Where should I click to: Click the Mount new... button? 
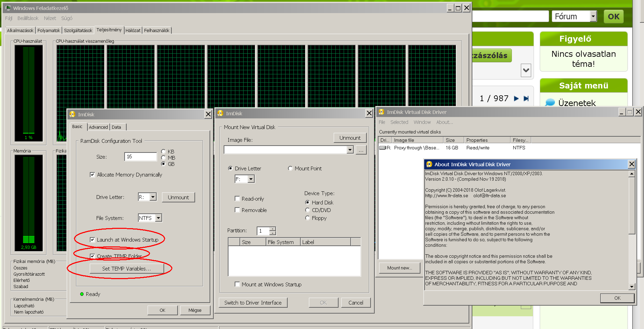tap(400, 268)
